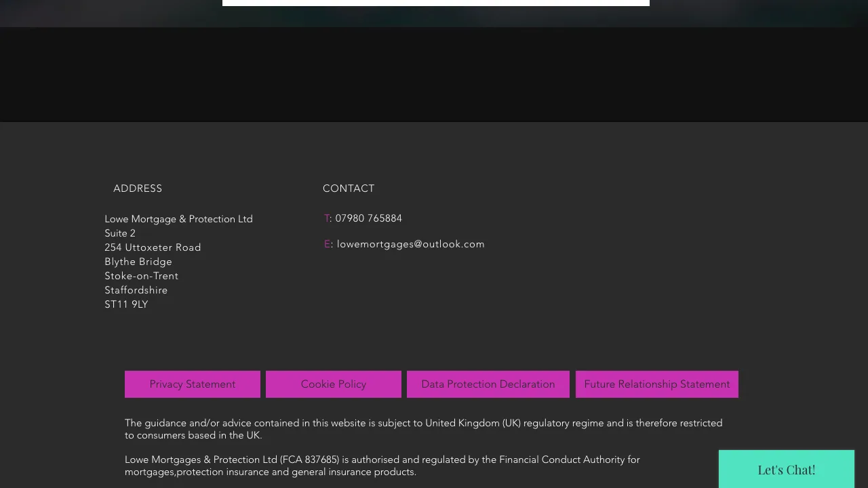Open the Privacy Statement page
Viewport: 868px width, 488px height.
point(192,384)
